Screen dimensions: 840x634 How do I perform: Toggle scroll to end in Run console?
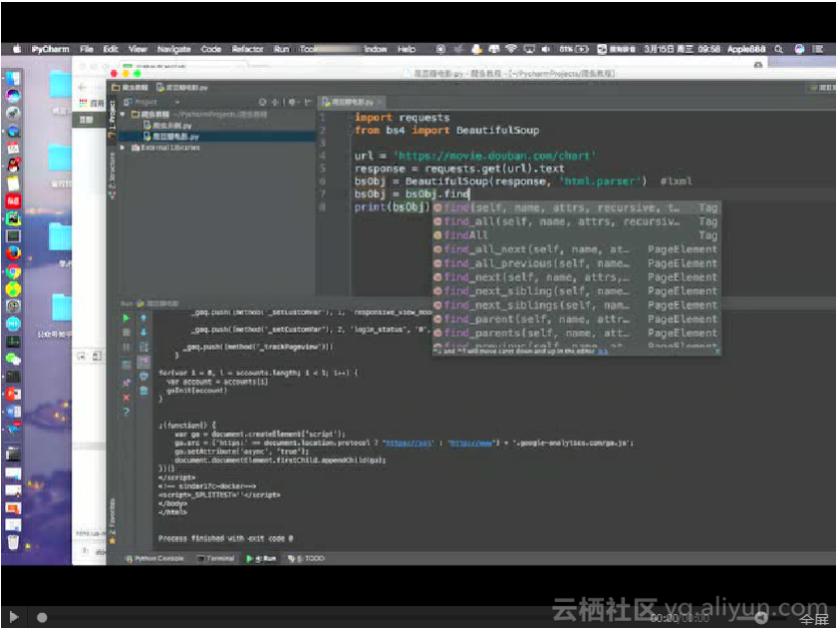point(143,362)
